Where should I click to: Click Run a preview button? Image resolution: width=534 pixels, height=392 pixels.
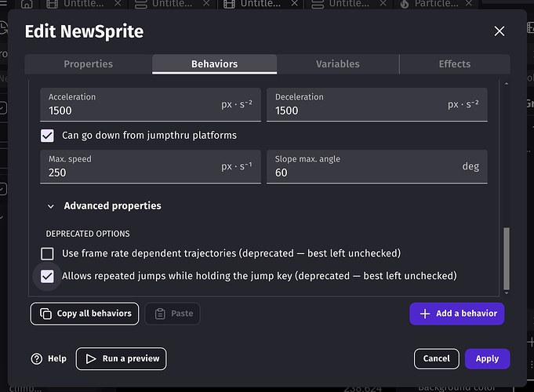122,358
